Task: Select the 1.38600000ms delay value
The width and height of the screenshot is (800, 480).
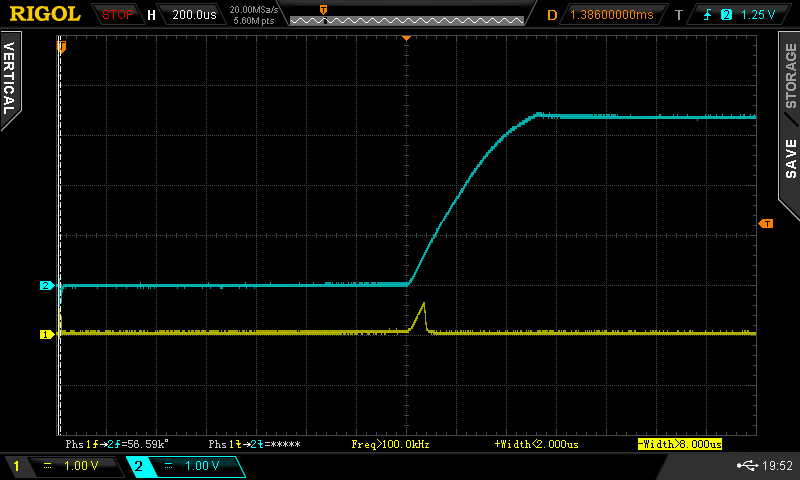Action: point(610,15)
